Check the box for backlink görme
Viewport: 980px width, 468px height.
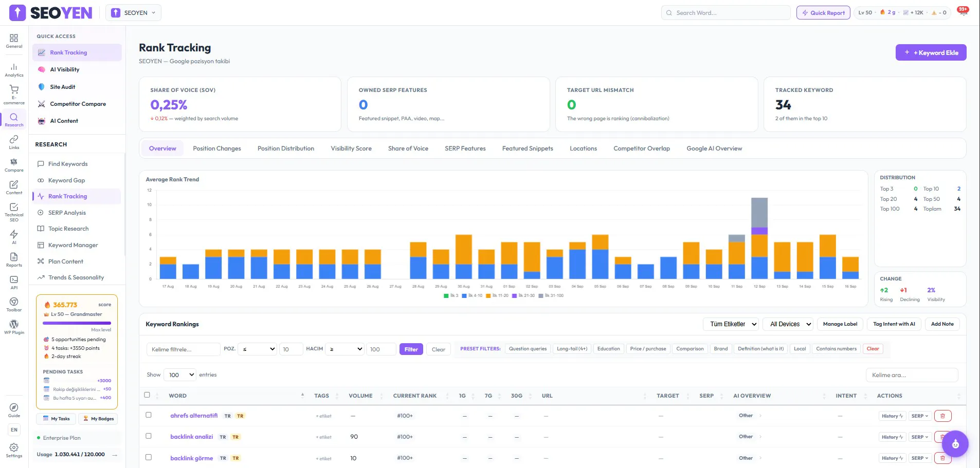(x=149, y=457)
